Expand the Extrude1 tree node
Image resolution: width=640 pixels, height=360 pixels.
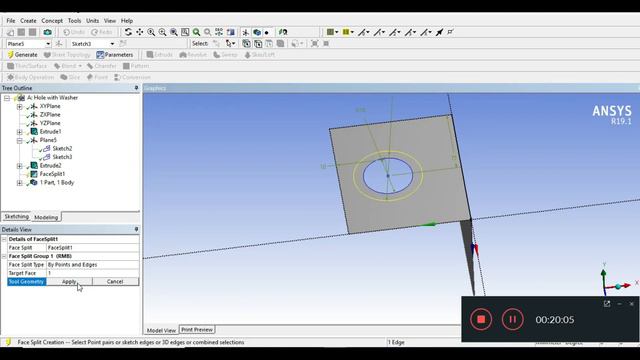click(19, 132)
